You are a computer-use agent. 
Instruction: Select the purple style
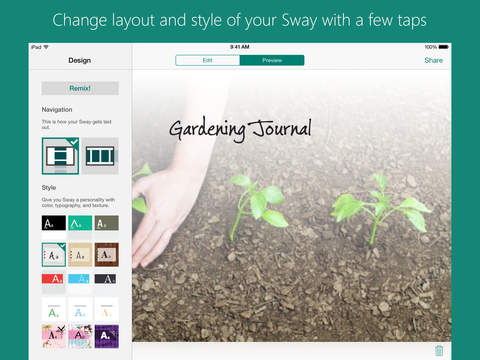click(x=106, y=336)
